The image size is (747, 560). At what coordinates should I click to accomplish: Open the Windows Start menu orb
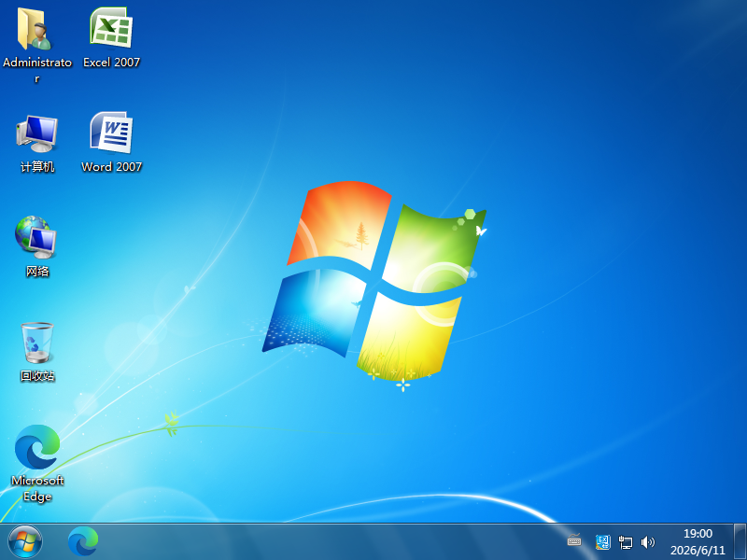click(25, 542)
